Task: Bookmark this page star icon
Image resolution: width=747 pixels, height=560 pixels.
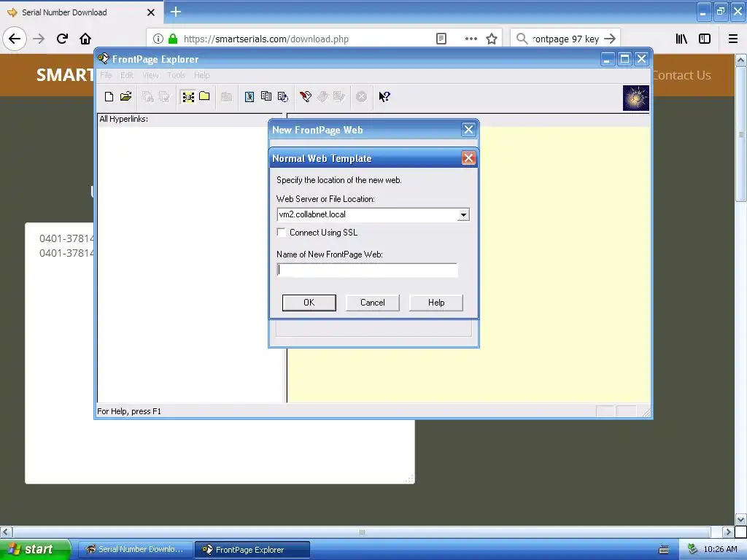Action: (492, 39)
